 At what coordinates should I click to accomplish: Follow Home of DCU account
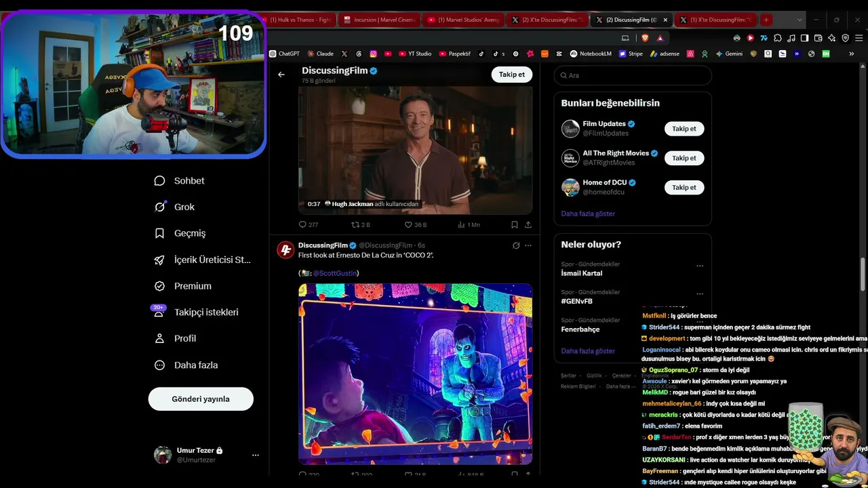(684, 187)
